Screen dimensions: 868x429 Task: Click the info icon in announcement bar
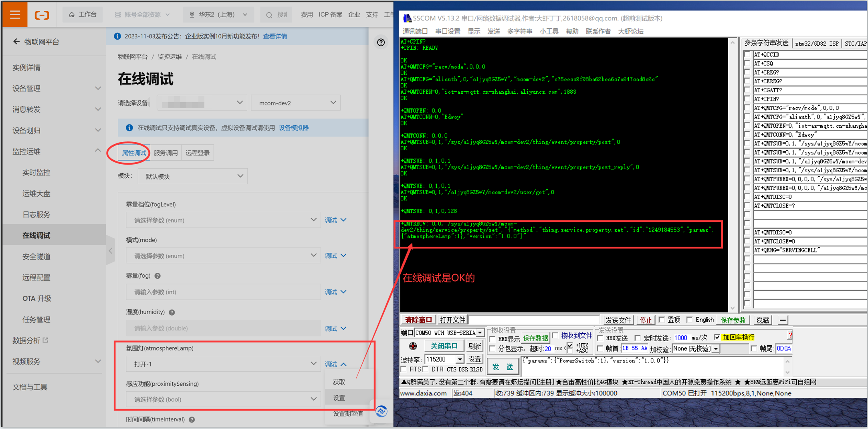pyautogui.click(x=117, y=36)
